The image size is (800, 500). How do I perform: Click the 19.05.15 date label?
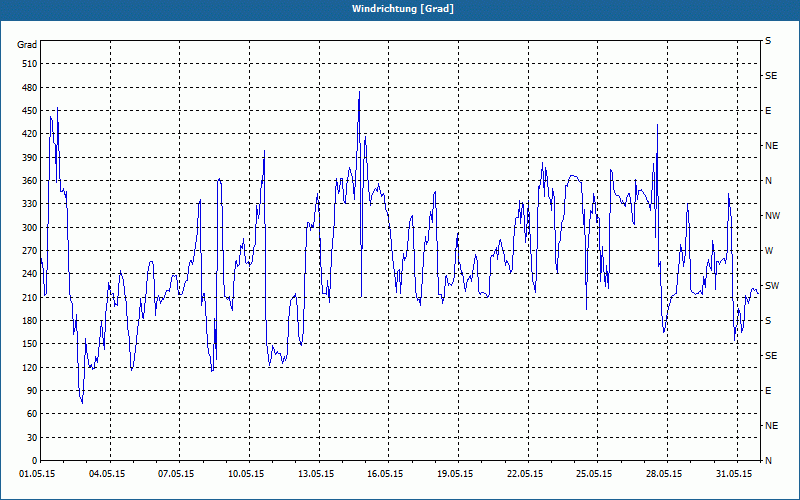455,474
